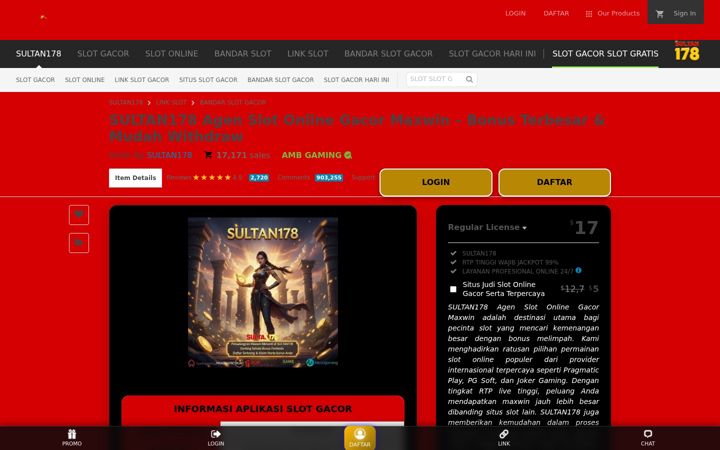The width and height of the screenshot is (720, 450).
Task: Click SITUS SLOT GACOR in the sub navigation
Action: point(208,80)
